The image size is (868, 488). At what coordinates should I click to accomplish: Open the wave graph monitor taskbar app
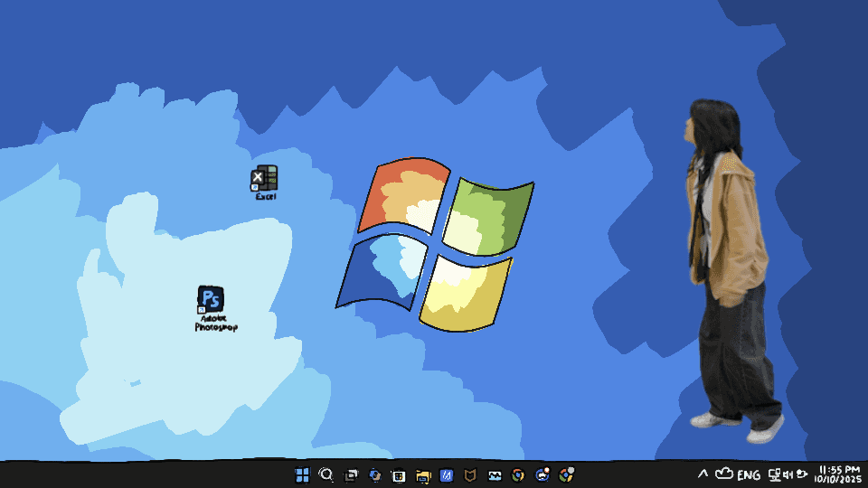(x=495, y=475)
